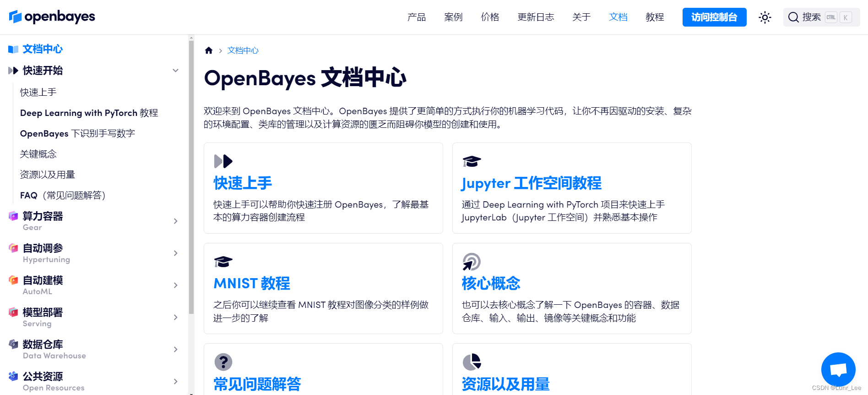Click the 数据仓库 Data Warehouse cube icon
Screen dimensions: 868x395
[13, 344]
